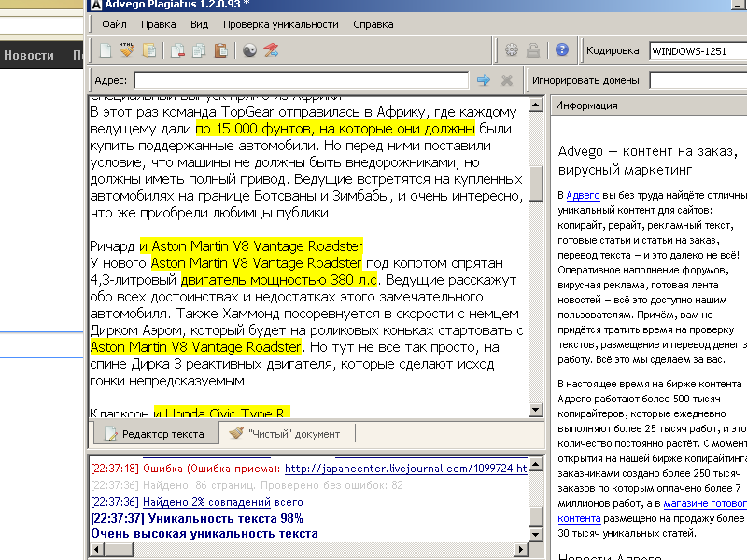Click the text editor vertical scrollbar thumb

click(x=536, y=183)
